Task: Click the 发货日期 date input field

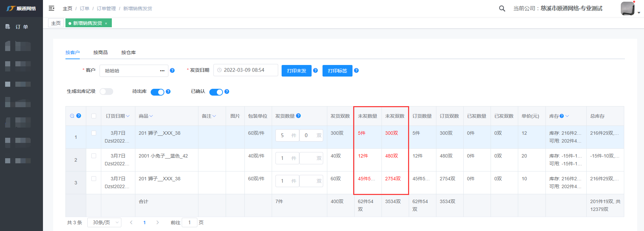Action: point(245,70)
